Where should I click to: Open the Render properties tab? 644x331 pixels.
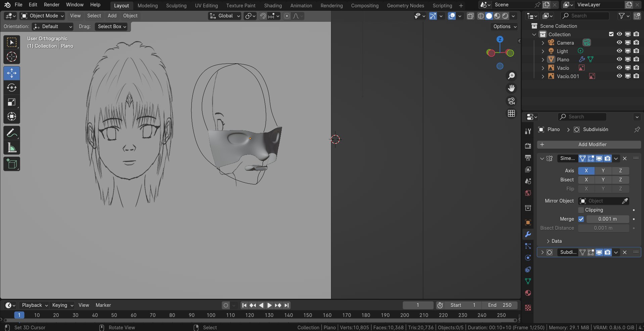(x=528, y=146)
